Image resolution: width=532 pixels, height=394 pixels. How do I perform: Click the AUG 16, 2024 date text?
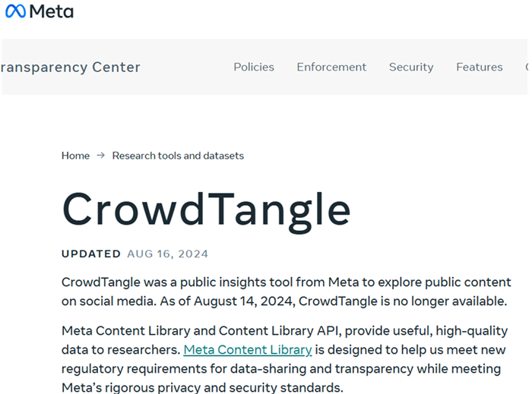(x=168, y=254)
